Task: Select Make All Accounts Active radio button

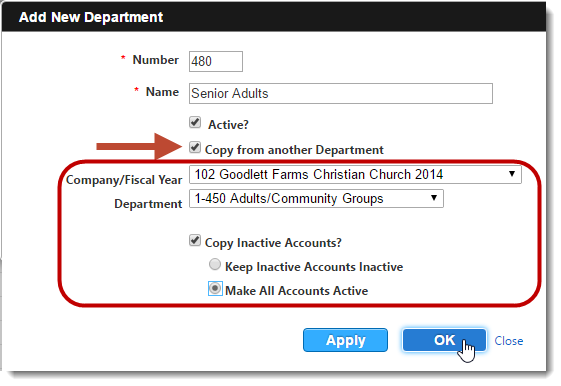Action: [215, 288]
